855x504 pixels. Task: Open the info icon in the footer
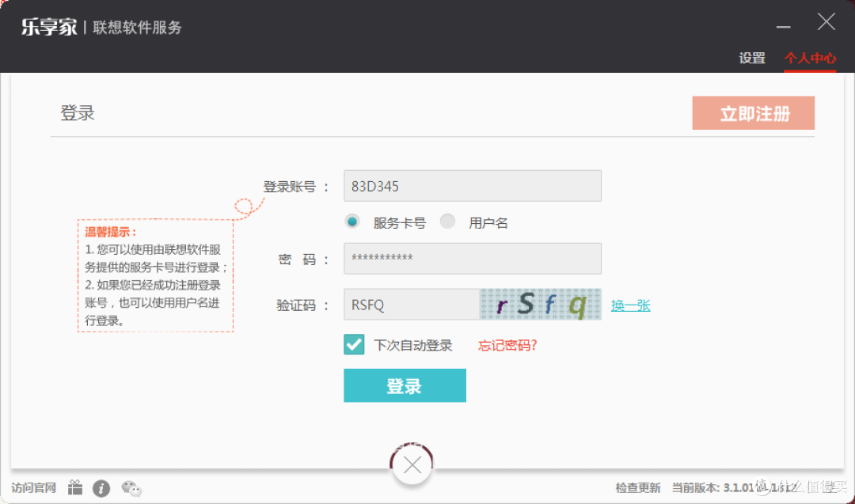coord(101,488)
